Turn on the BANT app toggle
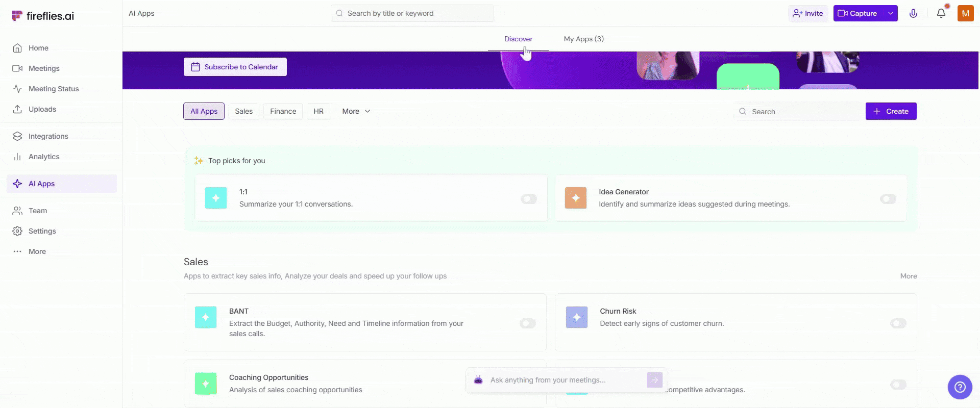The image size is (980, 408). point(528,323)
